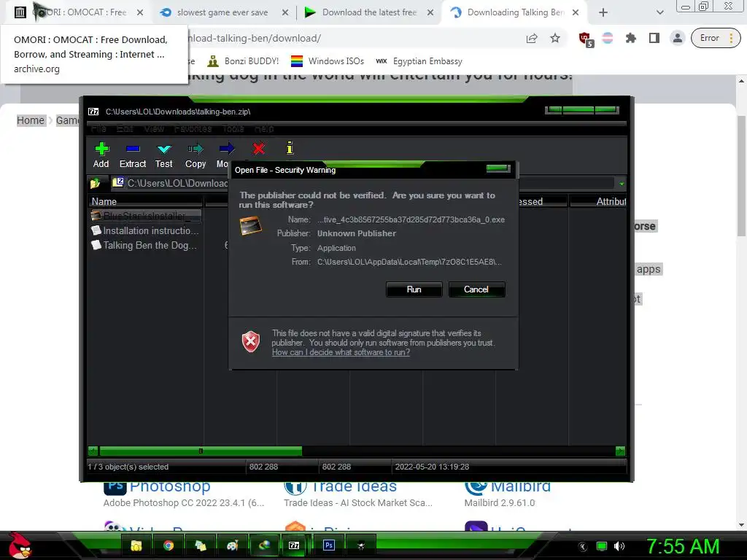747x560 pixels.
Task: Open a new Chrome tab with plus button
Action: coord(603,12)
